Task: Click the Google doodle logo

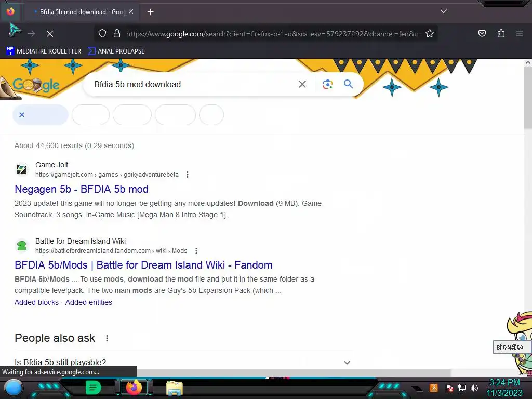Action: 36,85
